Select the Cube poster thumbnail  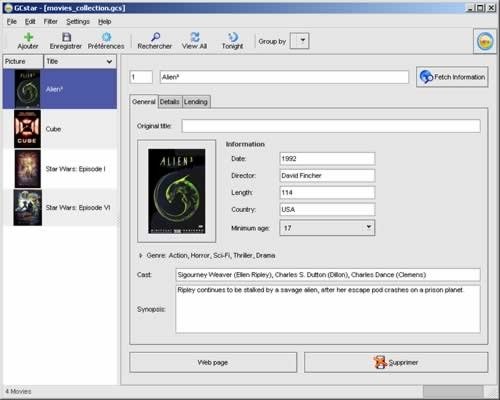(27, 129)
